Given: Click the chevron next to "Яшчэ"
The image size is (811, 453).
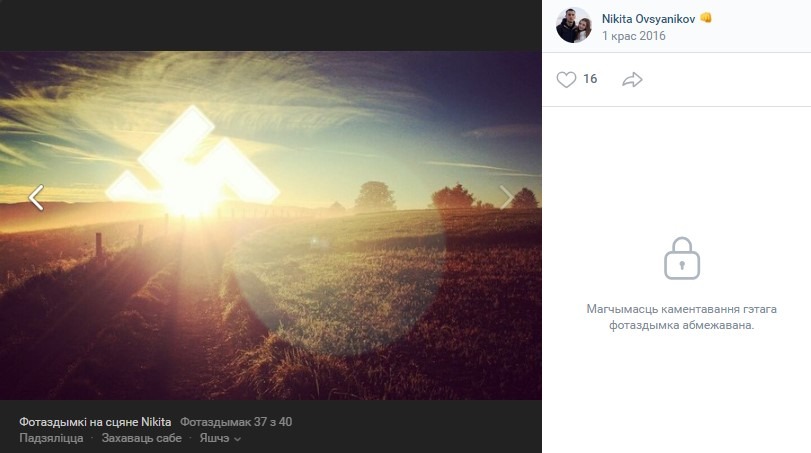Looking at the screenshot, I should point(237,439).
